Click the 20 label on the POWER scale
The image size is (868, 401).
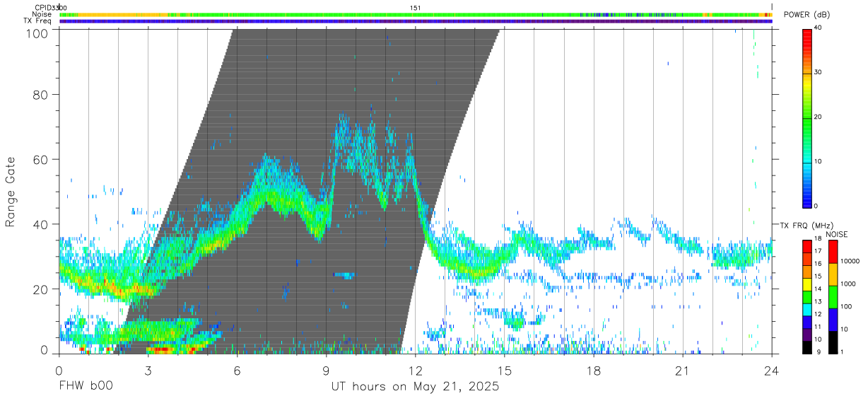(818, 117)
